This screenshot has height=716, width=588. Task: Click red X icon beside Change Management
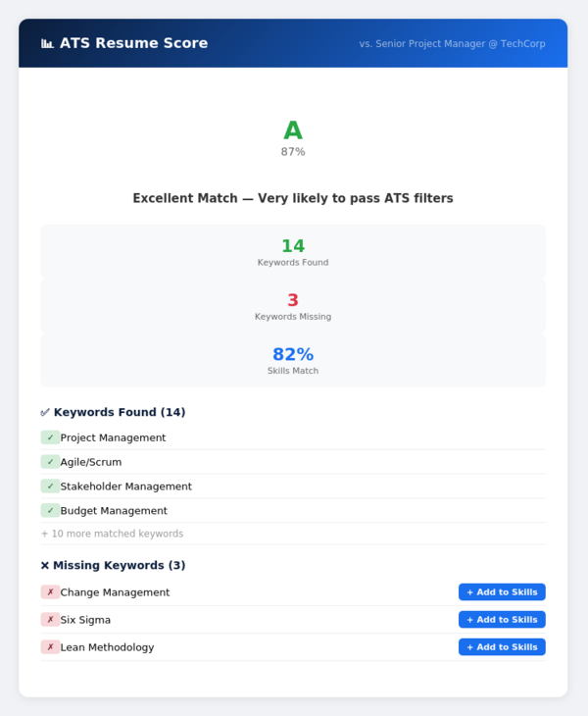coord(50,592)
